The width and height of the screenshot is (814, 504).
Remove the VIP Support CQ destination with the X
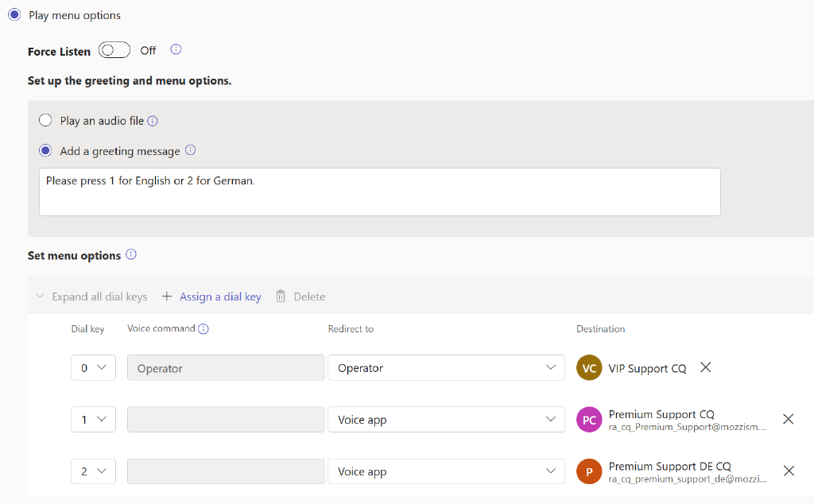(x=705, y=367)
